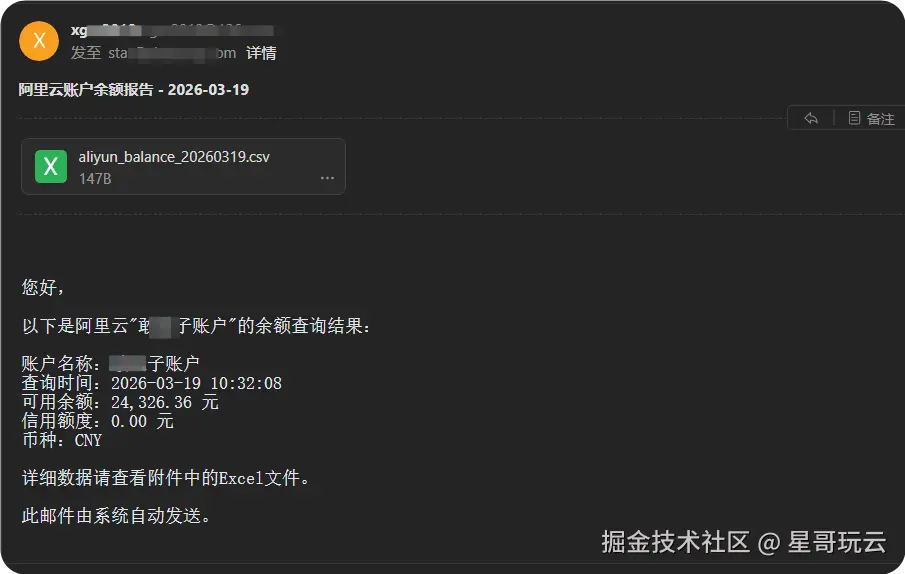
Task: Click the 此邮件由系统自动发送 sentence
Action: [x=117, y=515]
